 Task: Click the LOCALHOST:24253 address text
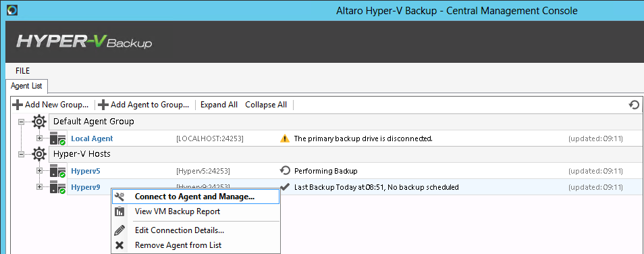(x=210, y=139)
